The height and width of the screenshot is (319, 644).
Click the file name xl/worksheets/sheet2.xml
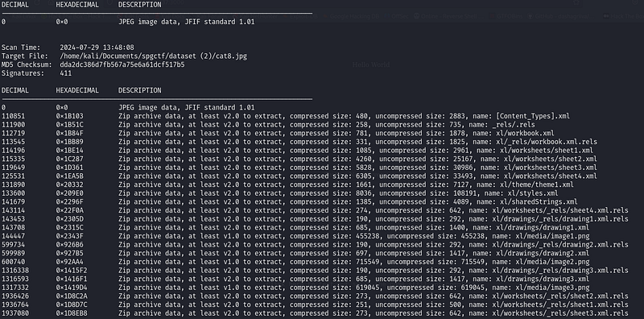(x=551, y=159)
